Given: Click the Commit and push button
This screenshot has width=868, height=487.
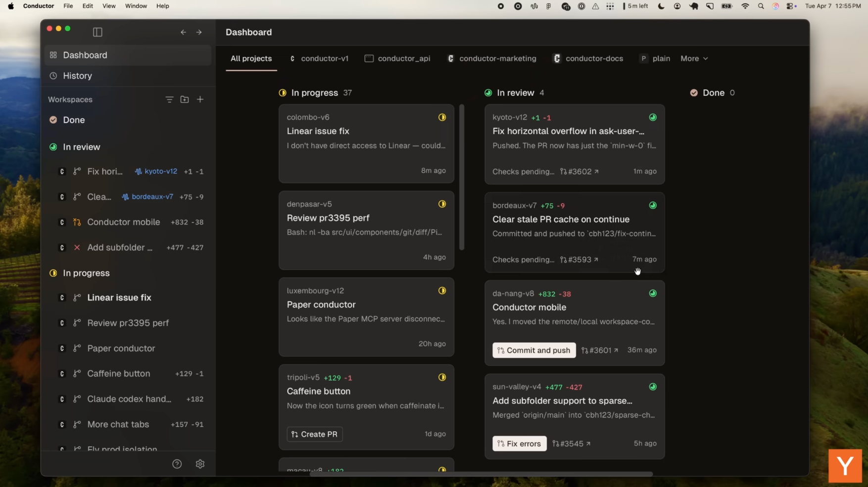Looking at the screenshot, I should 534,350.
